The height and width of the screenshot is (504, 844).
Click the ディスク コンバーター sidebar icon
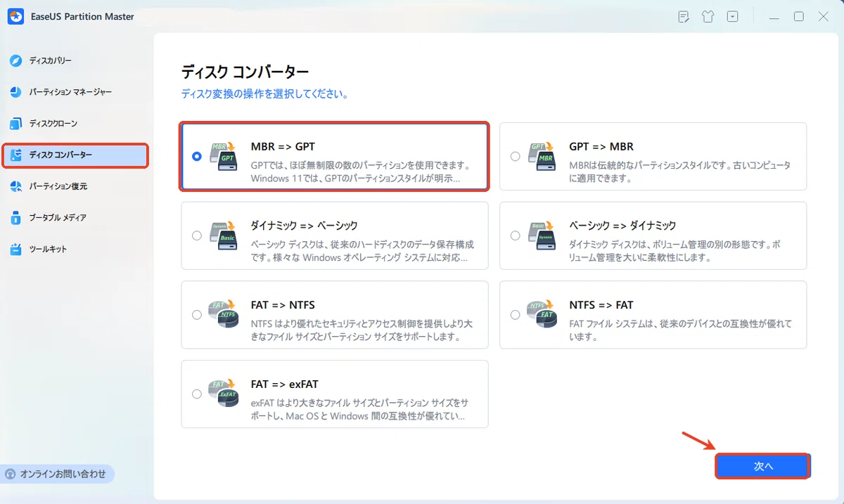coord(16,155)
